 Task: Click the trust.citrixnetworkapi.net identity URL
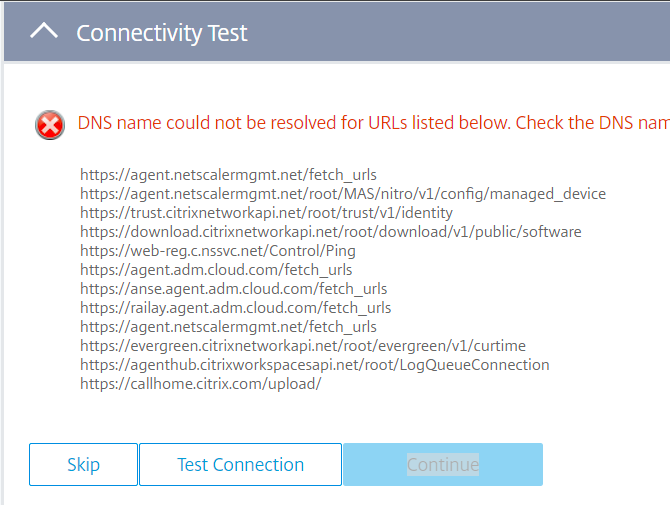pos(266,213)
